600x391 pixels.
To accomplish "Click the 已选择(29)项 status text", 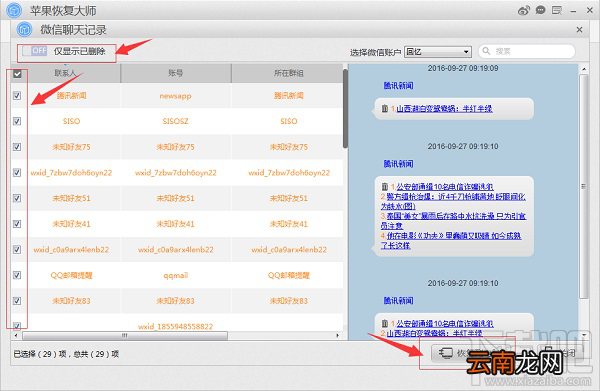I will [40, 354].
